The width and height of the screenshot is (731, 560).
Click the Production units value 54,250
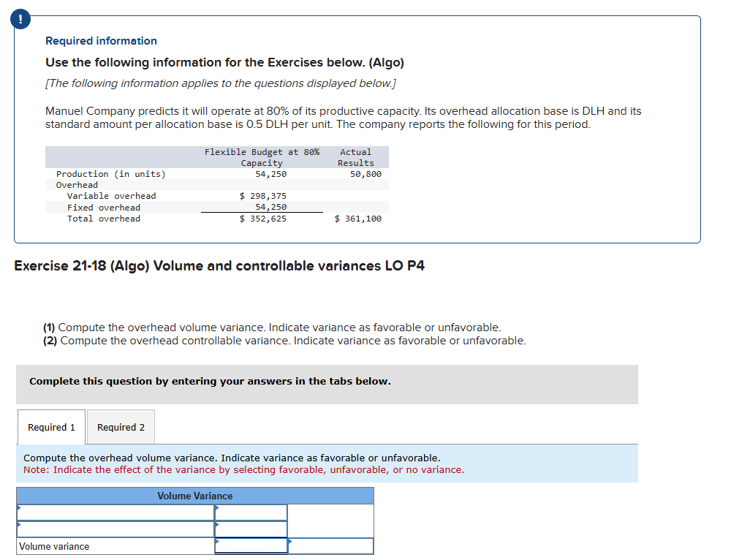[x=271, y=174]
